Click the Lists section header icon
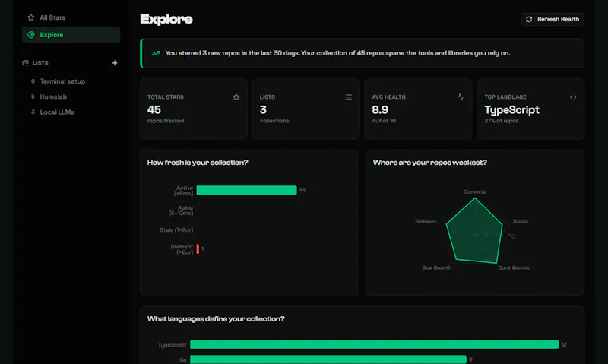608x364 pixels. (x=26, y=63)
